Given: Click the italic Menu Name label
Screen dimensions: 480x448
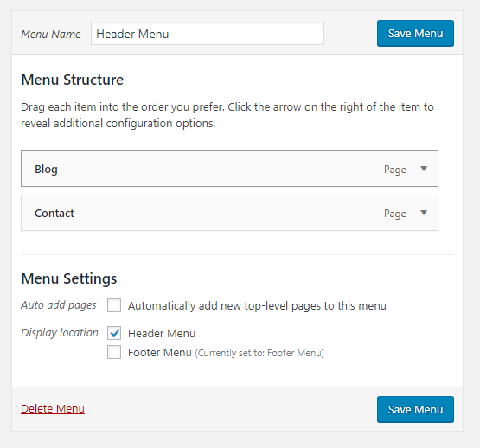Looking at the screenshot, I should pos(51,34).
